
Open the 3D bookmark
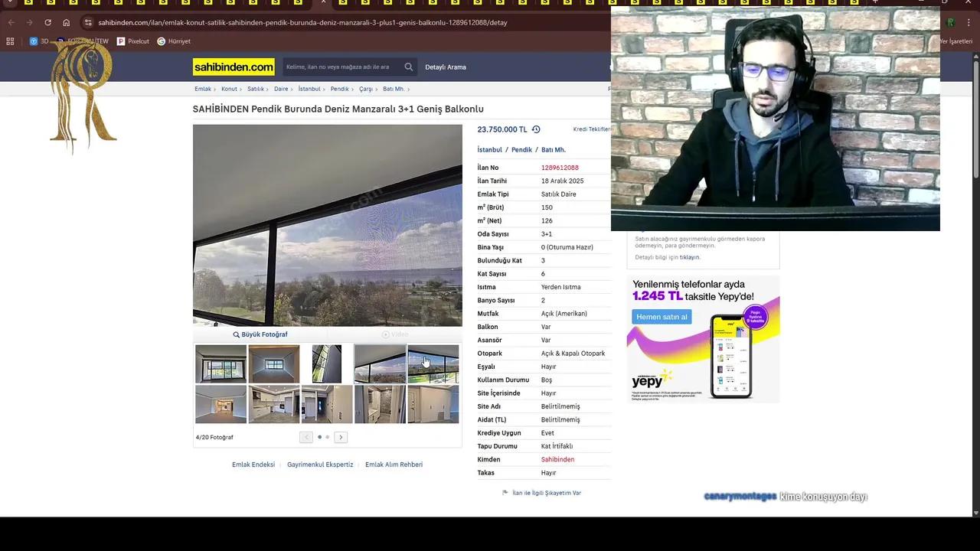39,41
